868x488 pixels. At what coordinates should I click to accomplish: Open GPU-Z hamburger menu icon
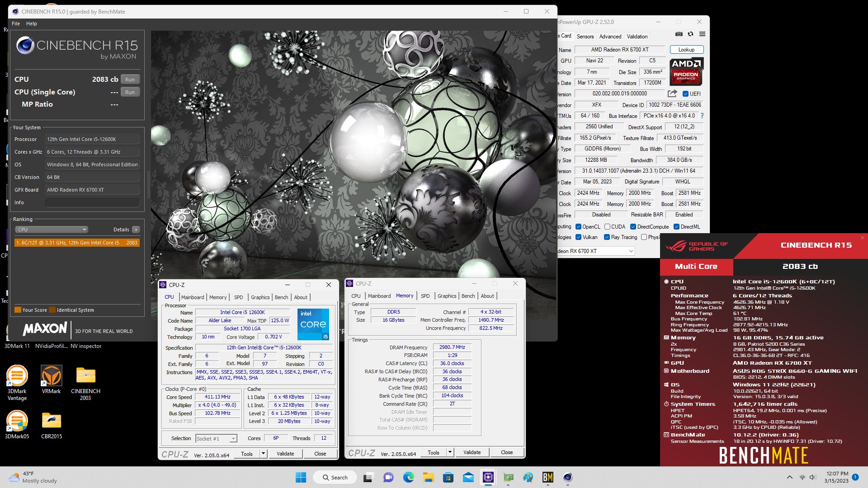pos(702,34)
